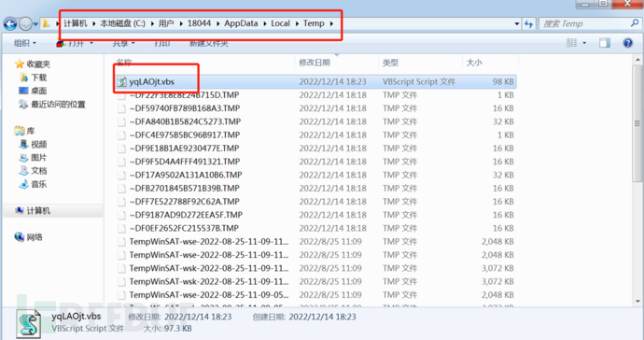Open the 共享 toolbar menu

123,43
